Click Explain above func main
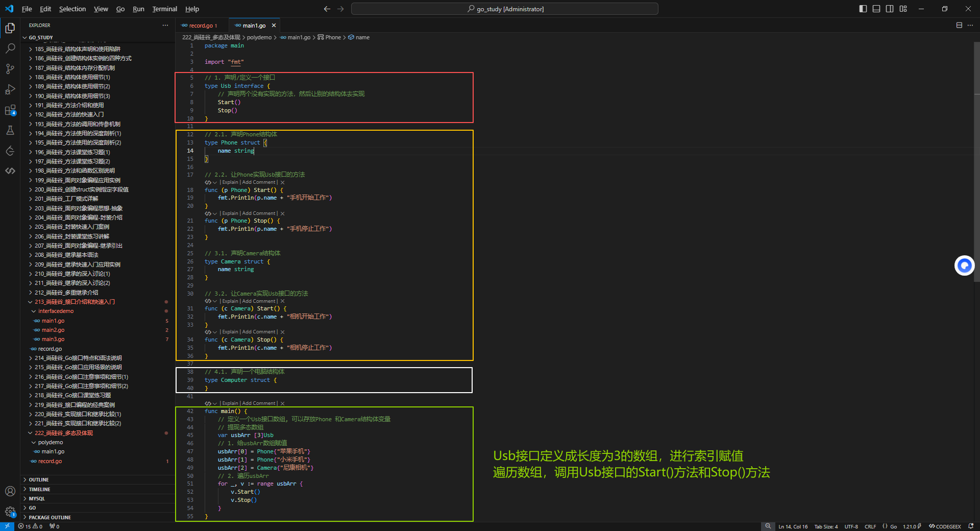This screenshot has height=531, width=980. [x=230, y=403]
